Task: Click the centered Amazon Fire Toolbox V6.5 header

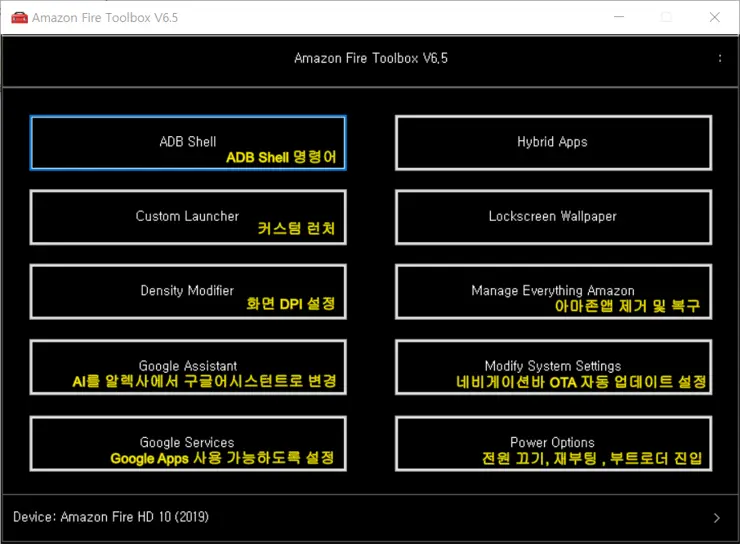Action: click(x=370, y=58)
